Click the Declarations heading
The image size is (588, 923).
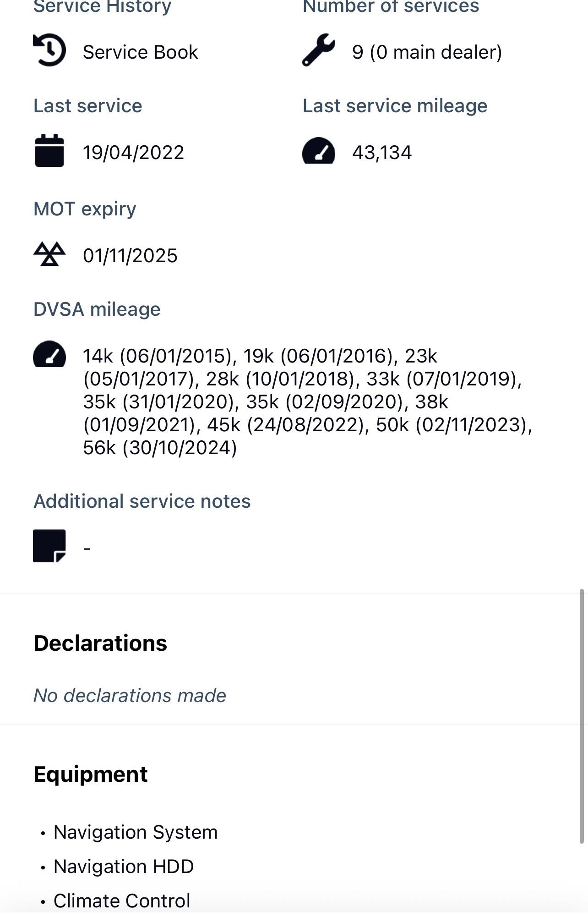point(100,643)
